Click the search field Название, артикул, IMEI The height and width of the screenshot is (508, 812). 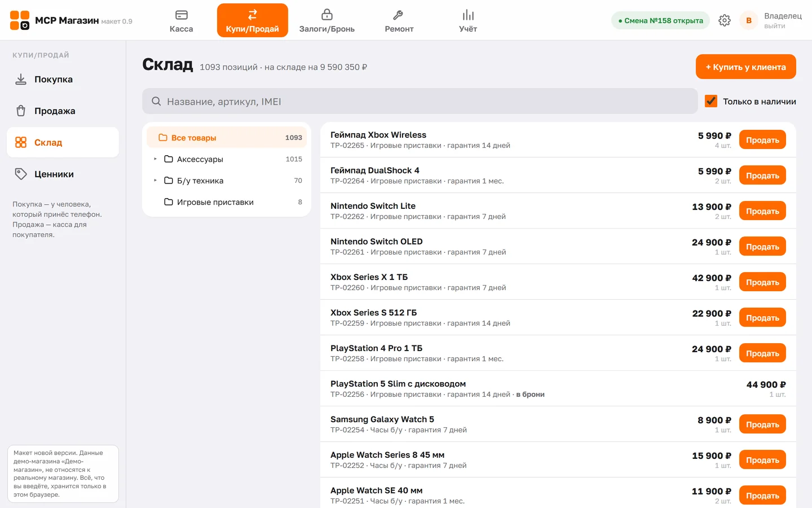point(420,102)
